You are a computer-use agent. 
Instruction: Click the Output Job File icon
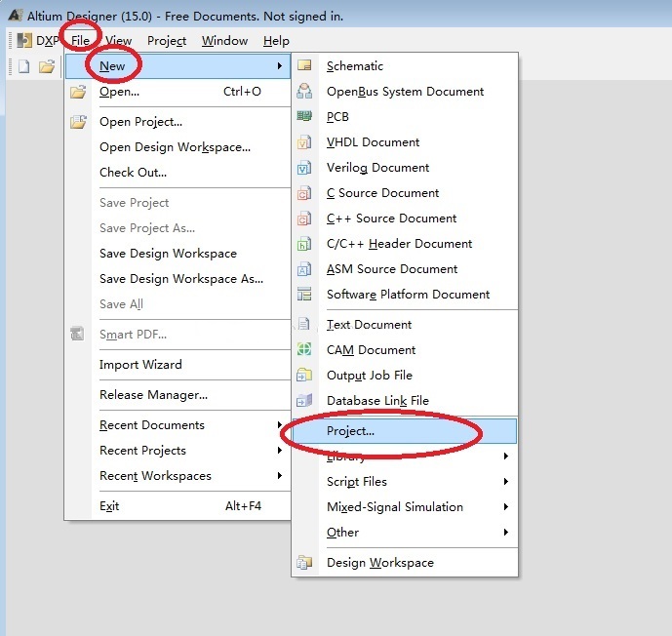pyautogui.click(x=304, y=375)
